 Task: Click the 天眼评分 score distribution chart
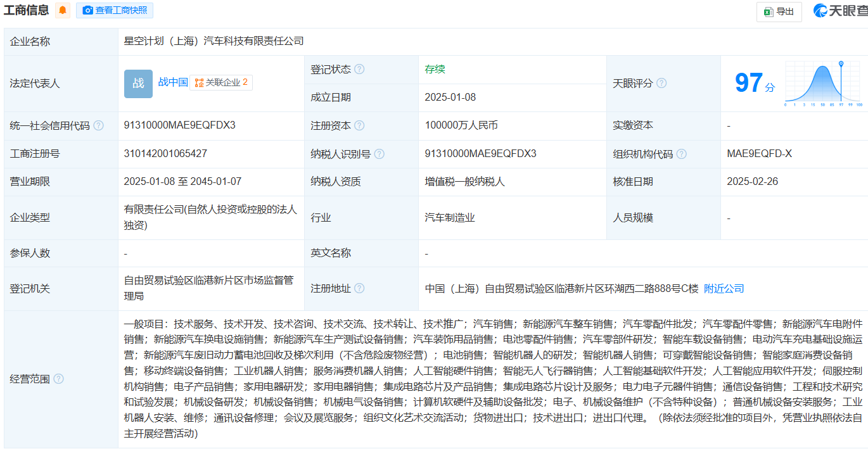(824, 83)
